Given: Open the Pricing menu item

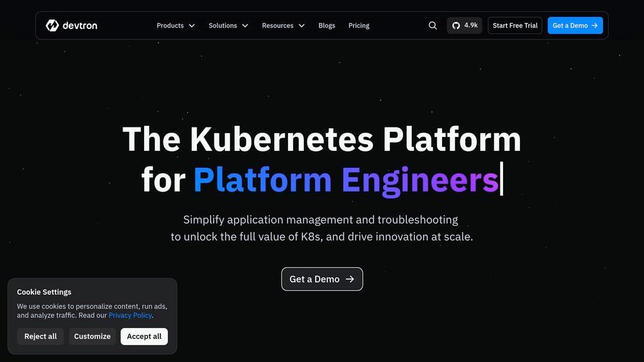Looking at the screenshot, I should click(x=358, y=25).
